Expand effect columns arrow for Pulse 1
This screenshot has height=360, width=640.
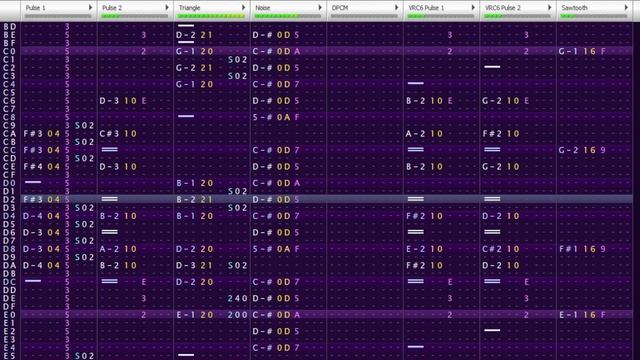90,7
